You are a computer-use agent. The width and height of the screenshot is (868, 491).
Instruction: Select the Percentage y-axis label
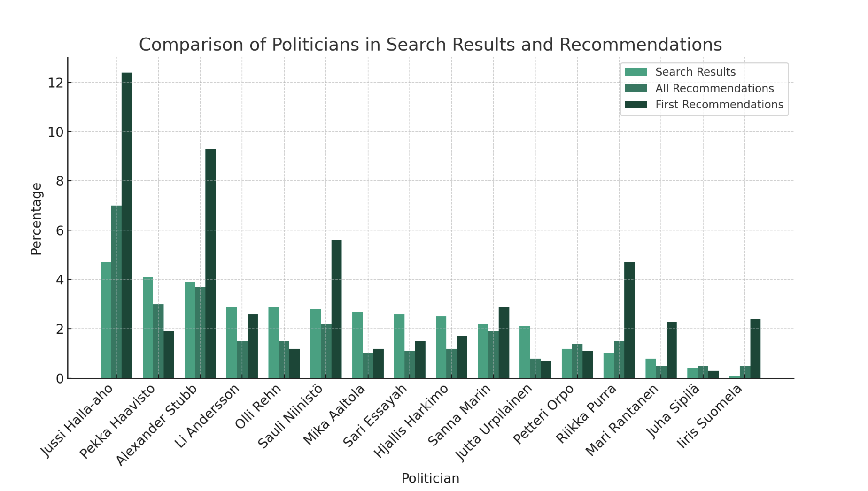tap(36, 219)
